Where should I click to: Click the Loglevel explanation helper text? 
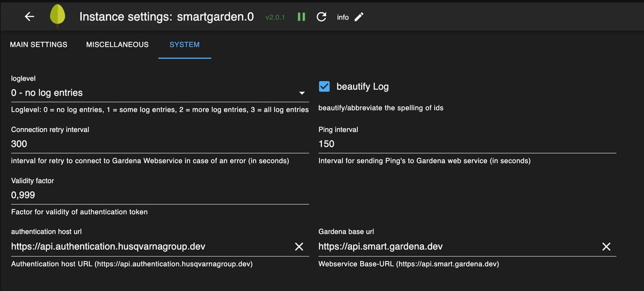[160, 110]
